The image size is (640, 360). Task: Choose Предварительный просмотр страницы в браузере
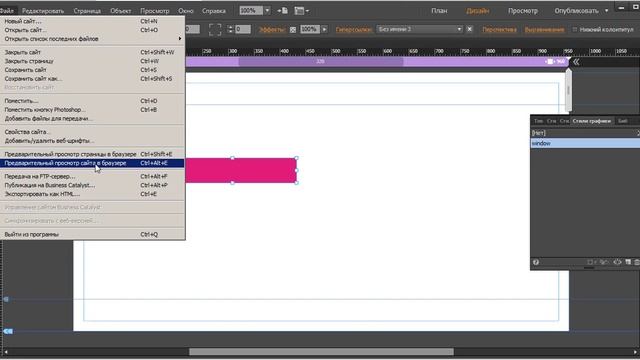click(x=92, y=154)
